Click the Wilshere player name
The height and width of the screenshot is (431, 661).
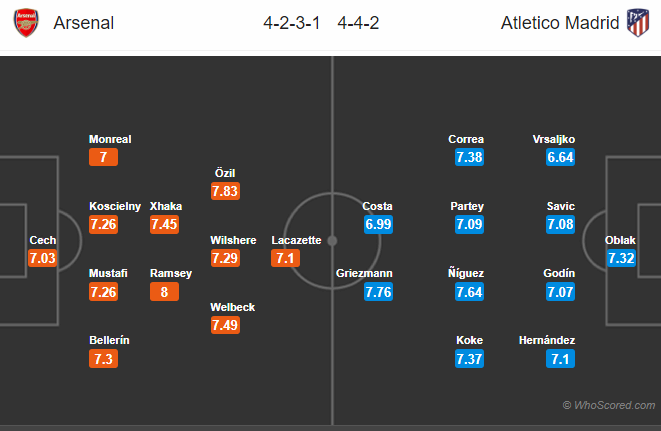[x=233, y=240]
